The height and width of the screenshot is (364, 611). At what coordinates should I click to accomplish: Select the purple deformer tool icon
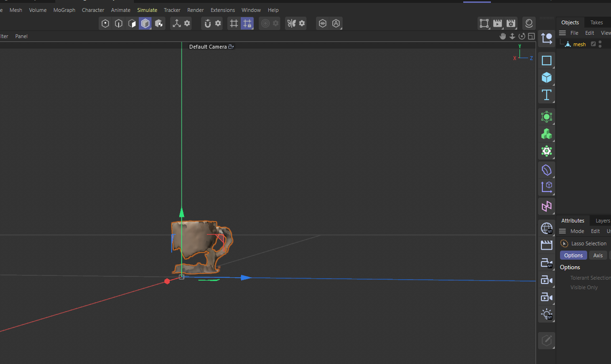pos(547,170)
